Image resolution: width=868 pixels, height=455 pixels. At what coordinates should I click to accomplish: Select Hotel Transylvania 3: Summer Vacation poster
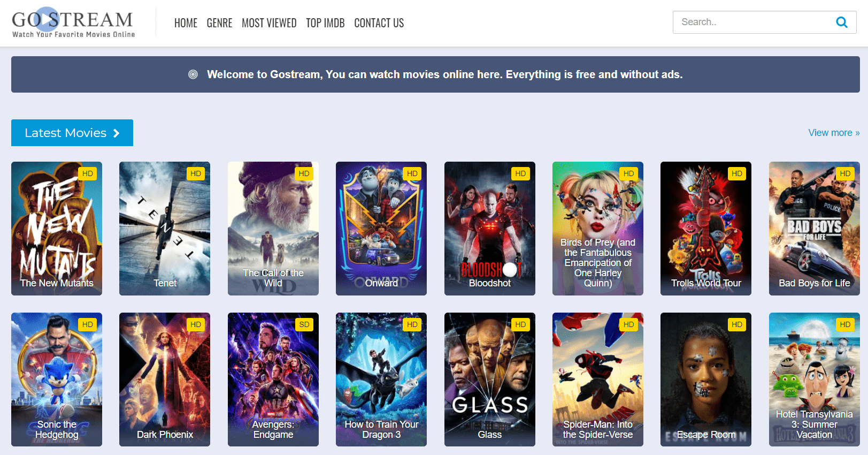click(x=815, y=380)
